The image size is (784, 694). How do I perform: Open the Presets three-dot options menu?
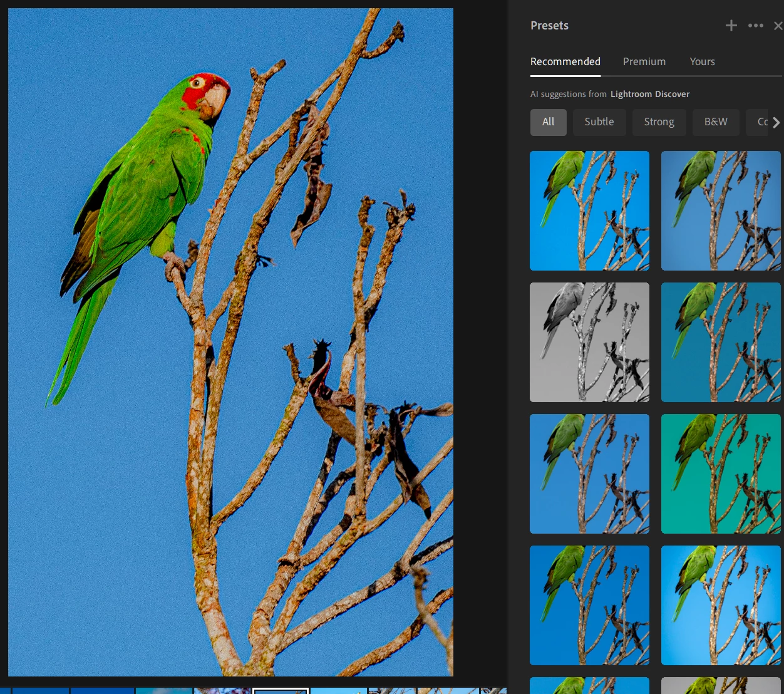click(756, 26)
